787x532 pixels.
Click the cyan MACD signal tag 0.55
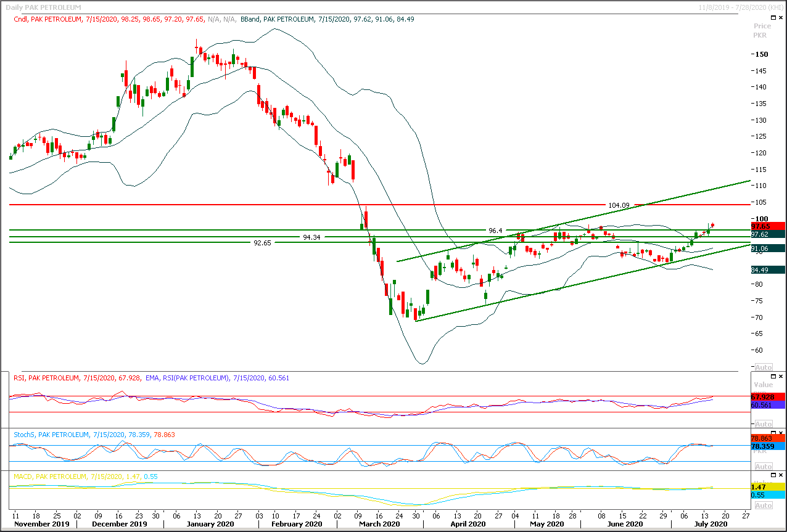pyautogui.click(x=767, y=495)
